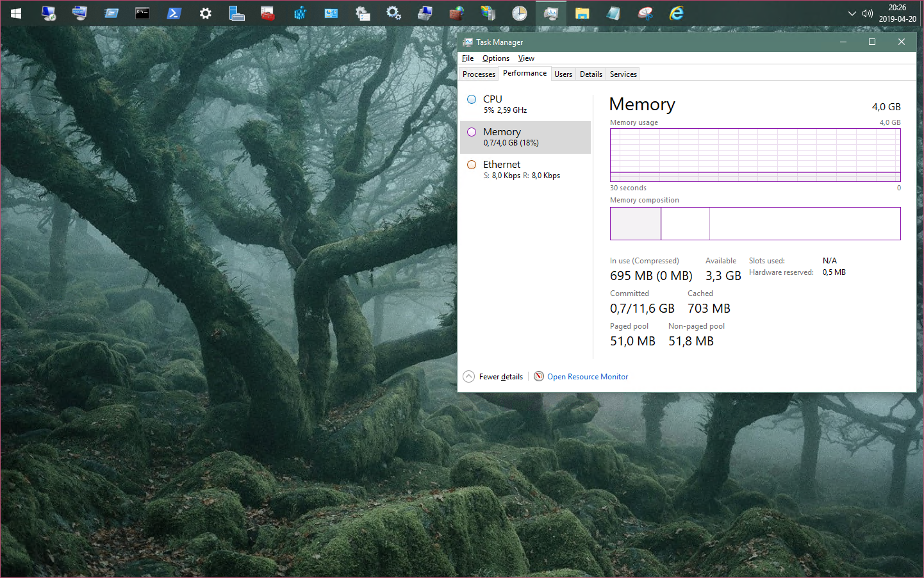
Task: Open Registry Editor blue cubes icon
Action: pyautogui.click(x=299, y=13)
